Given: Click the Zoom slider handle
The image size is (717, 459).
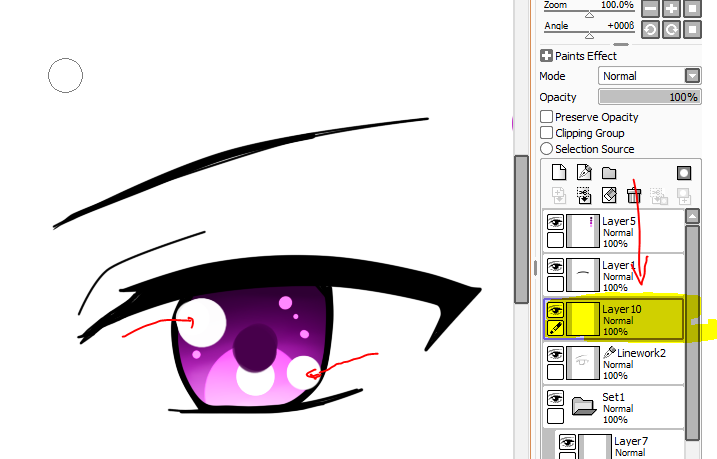Looking at the screenshot, I should [x=589, y=15].
